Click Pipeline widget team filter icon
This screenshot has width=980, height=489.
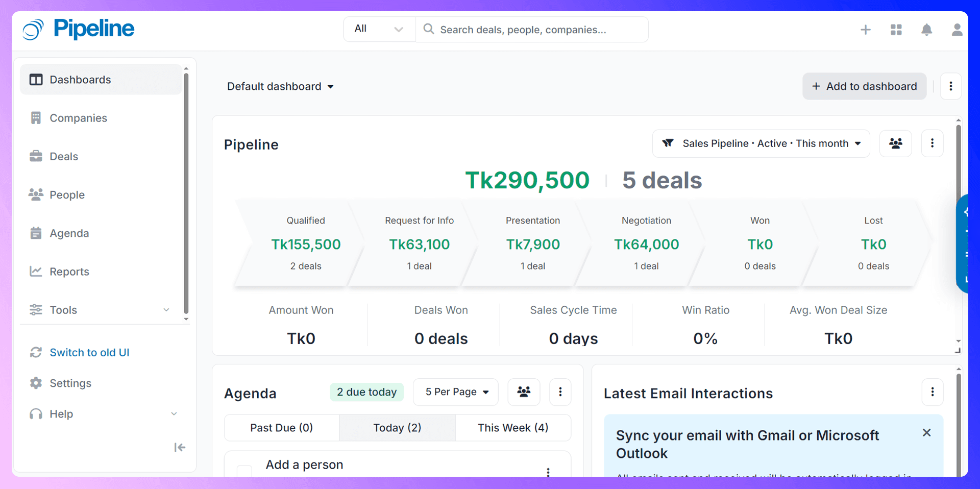[896, 143]
